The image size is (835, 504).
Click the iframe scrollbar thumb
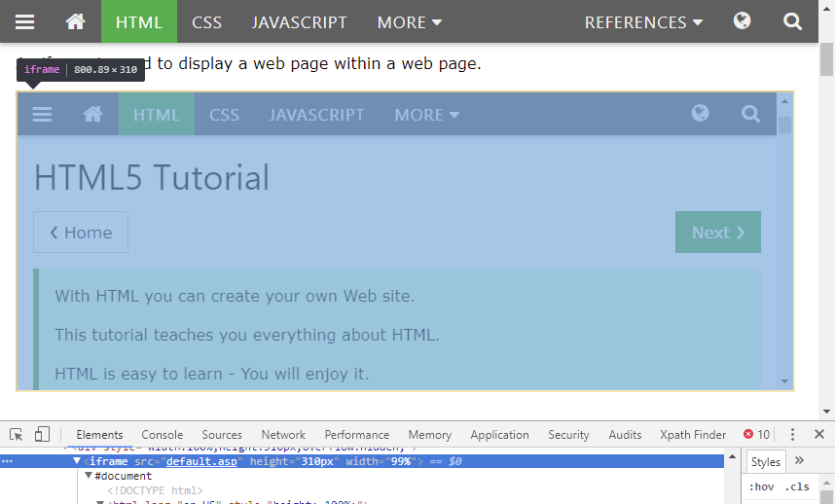[x=784, y=126]
